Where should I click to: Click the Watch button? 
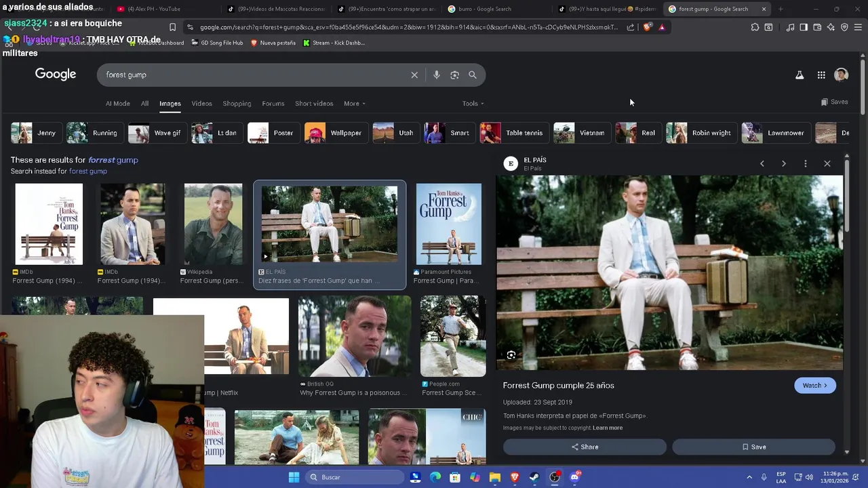tap(815, 386)
